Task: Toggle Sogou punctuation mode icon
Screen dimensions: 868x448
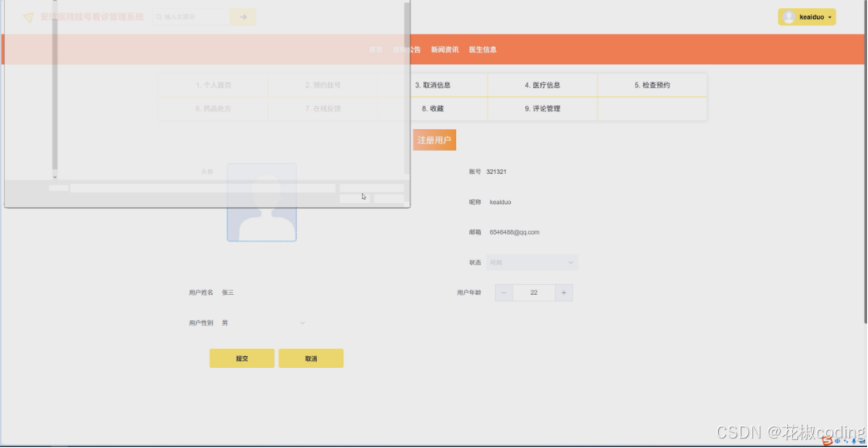Action: pyautogui.click(x=846, y=441)
